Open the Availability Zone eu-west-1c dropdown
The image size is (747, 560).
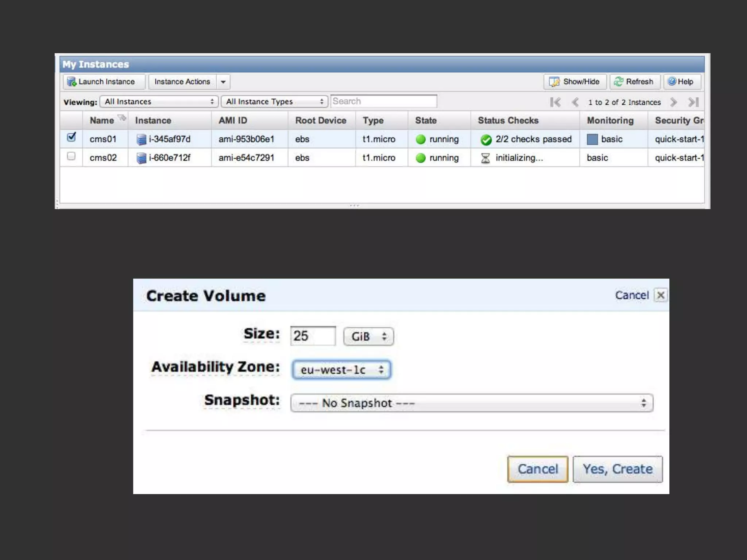tap(341, 370)
